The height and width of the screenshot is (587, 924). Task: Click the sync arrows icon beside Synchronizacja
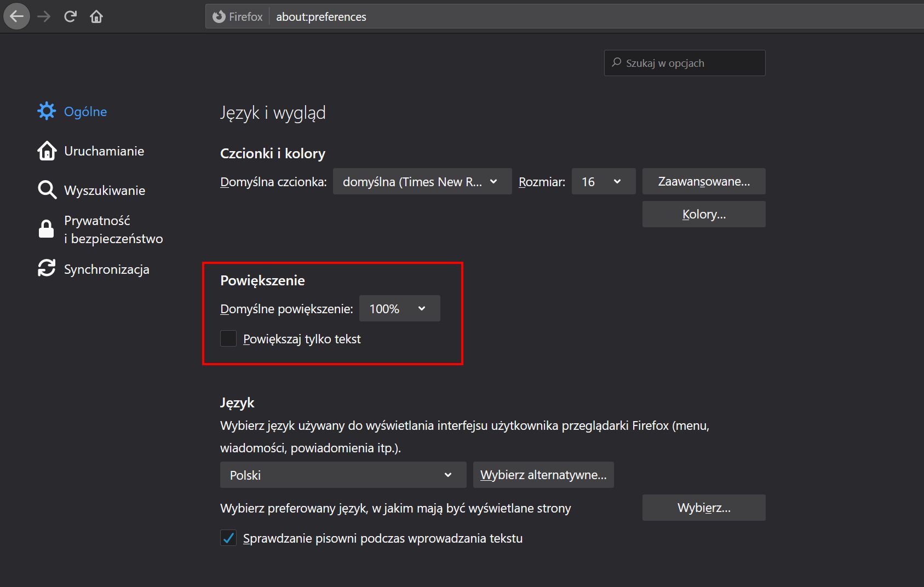pos(47,268)
